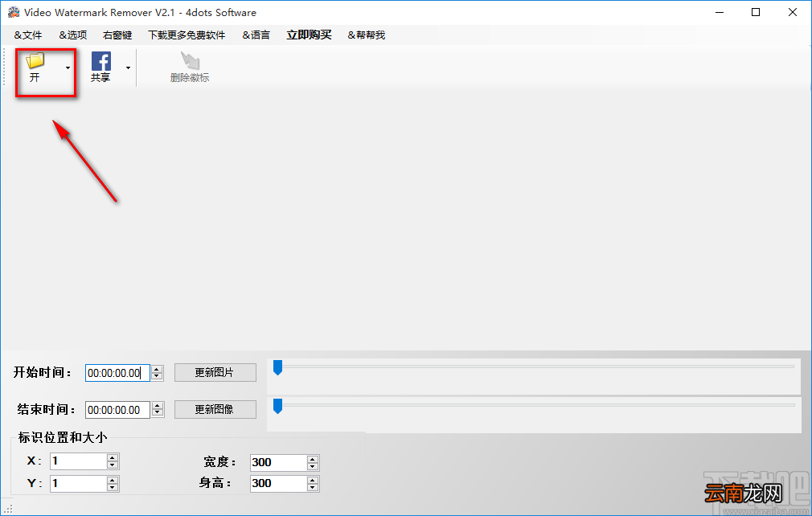Viewport: 812px width, 516px height.
Task: Increase start time with up spinner arrow
Action: [x=158, y=369]
